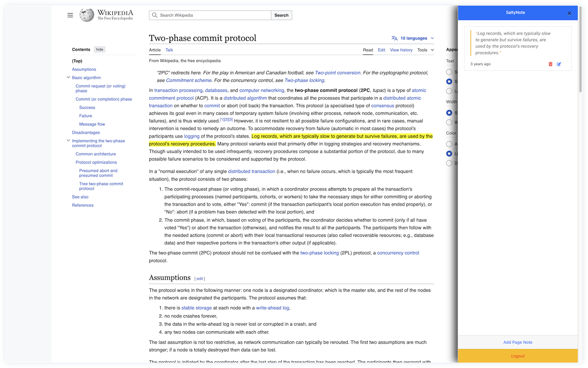
Task: Open the Tools dropdown menu
Action: point(425,50)
